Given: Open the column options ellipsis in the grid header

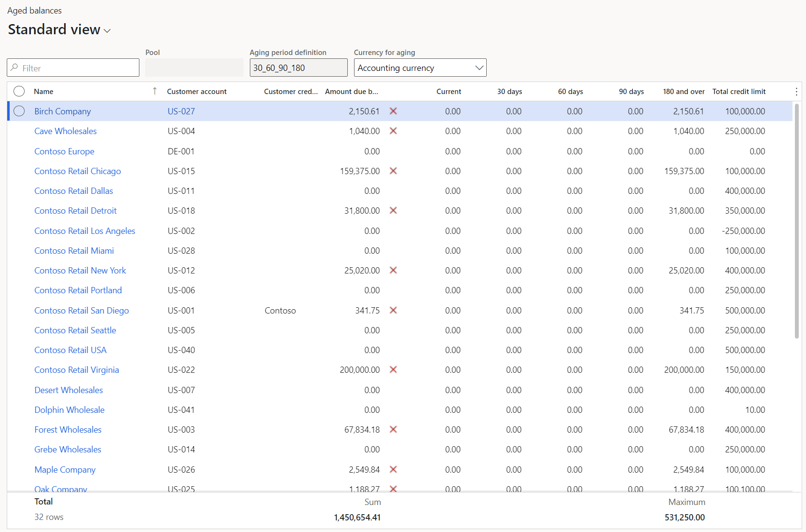Looking at the screenshot, I should (x=796, y=91).
